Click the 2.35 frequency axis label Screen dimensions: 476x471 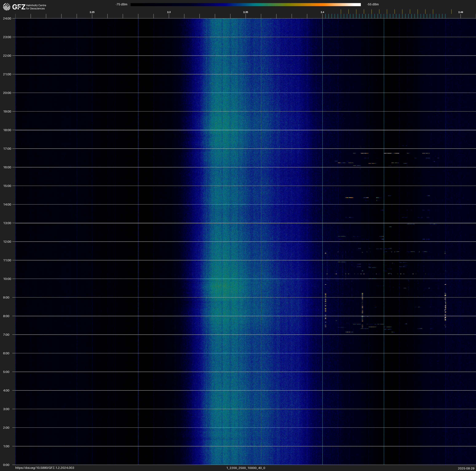click(x=245, y=12)
